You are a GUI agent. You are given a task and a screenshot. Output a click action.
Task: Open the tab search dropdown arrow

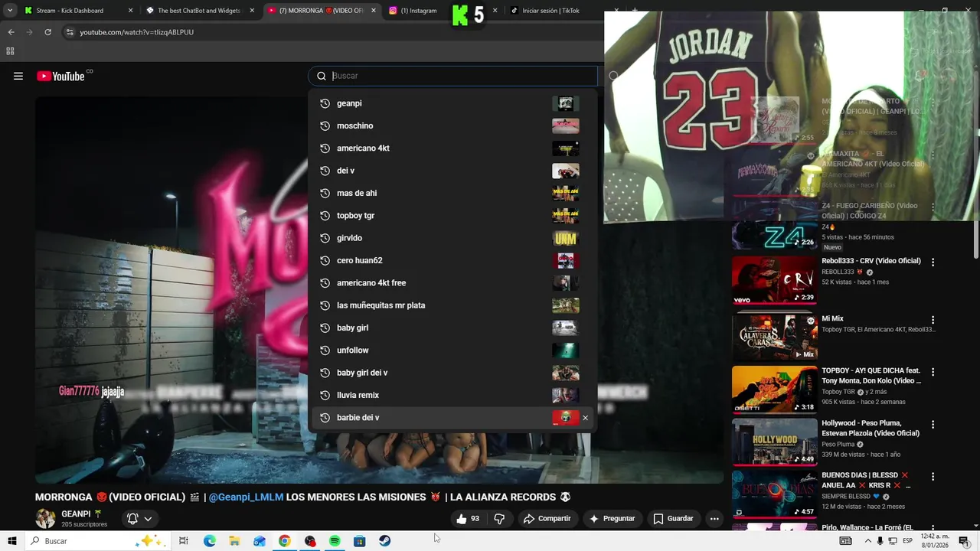click(10, 11)
